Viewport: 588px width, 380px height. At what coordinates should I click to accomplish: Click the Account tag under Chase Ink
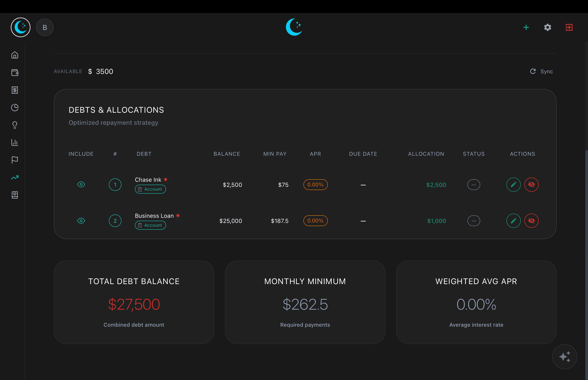pos(150,189)
